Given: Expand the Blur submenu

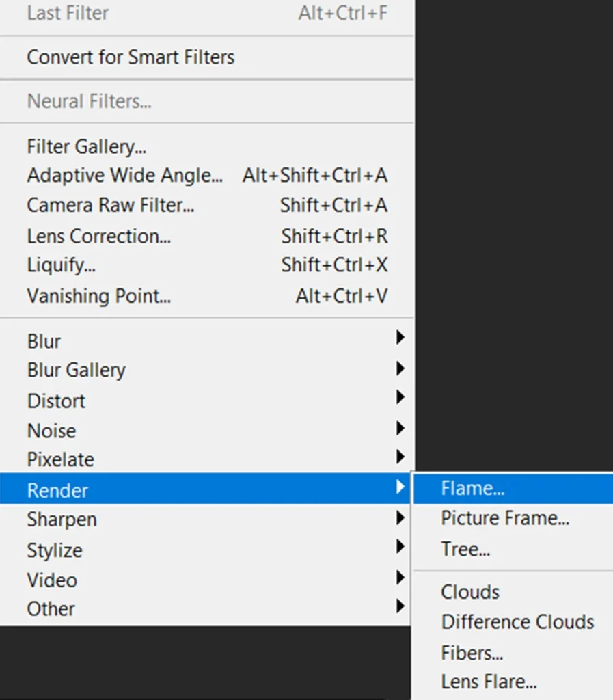Looking at the screenshot, I should click(x=44, y=341).
